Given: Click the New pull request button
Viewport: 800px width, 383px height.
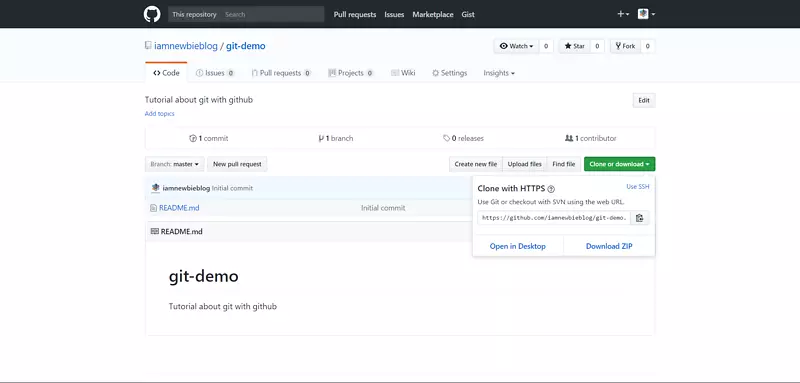Looking at the screenshot, I should [x=237, y=164].
